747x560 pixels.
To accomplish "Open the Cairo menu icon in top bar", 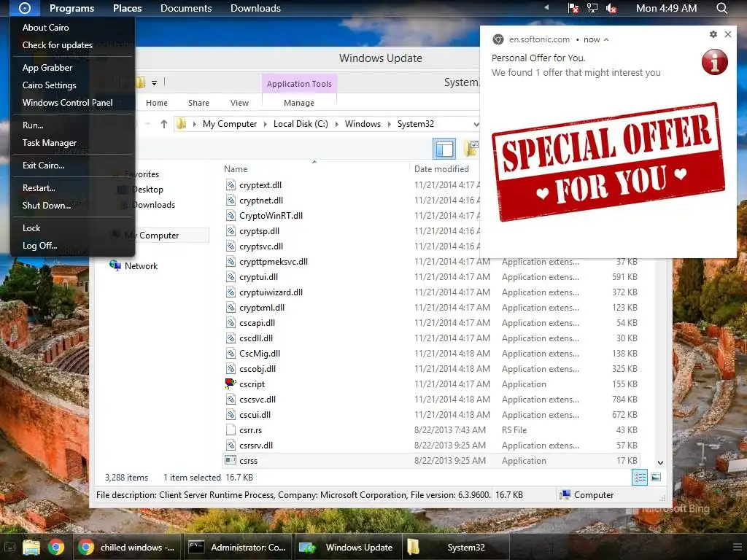I will (24, 8).
